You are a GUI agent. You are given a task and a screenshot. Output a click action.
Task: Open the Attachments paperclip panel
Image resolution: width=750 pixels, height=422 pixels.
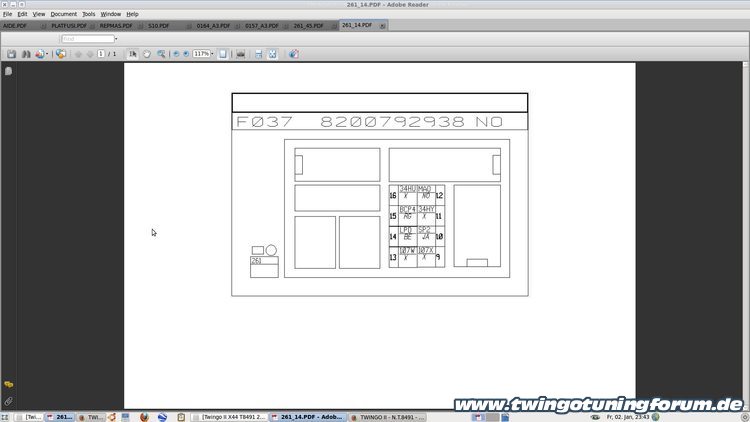(8, 400)
